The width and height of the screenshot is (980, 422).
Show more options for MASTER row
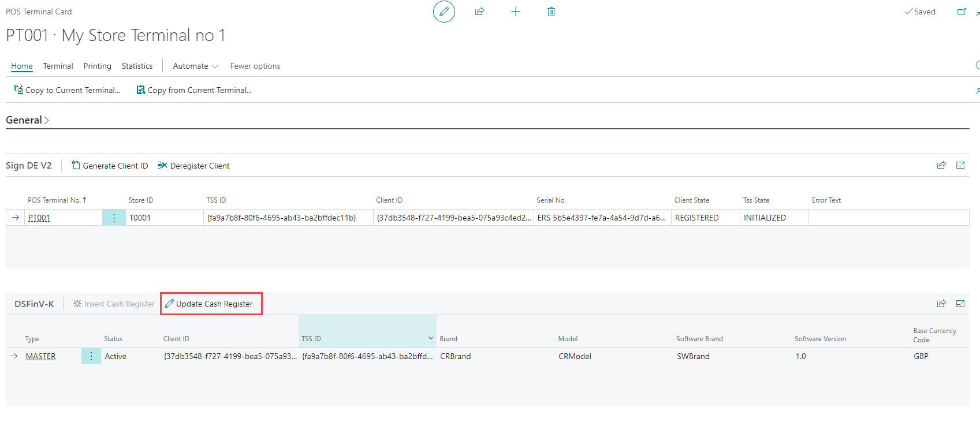91,356
